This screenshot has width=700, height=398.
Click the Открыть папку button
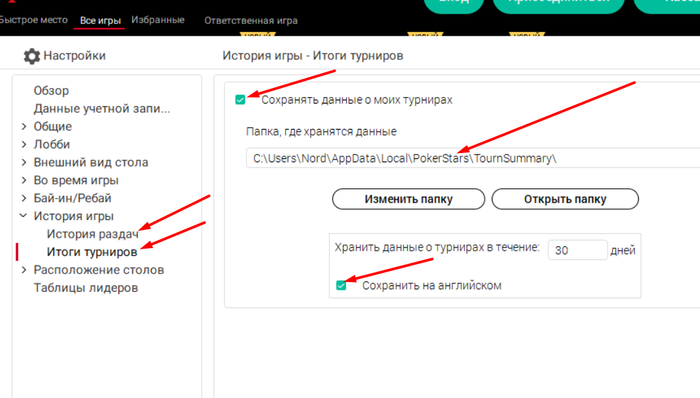coord(565,199)
